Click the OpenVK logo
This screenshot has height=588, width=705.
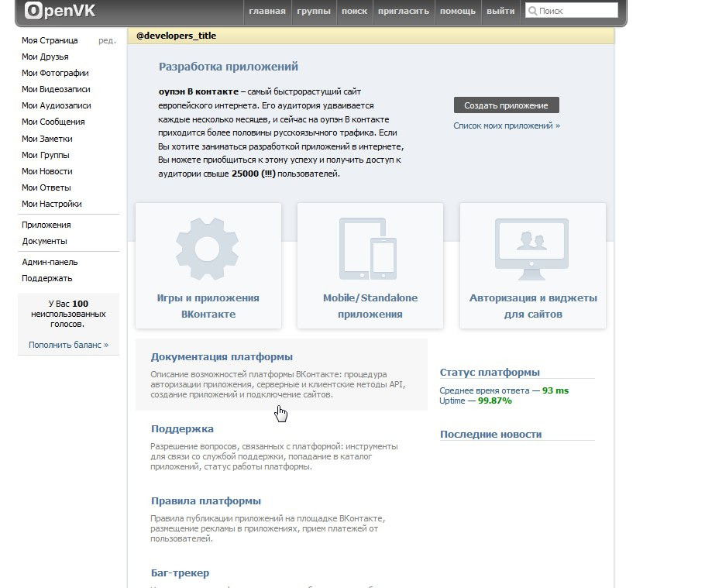(x=60, y=10)
